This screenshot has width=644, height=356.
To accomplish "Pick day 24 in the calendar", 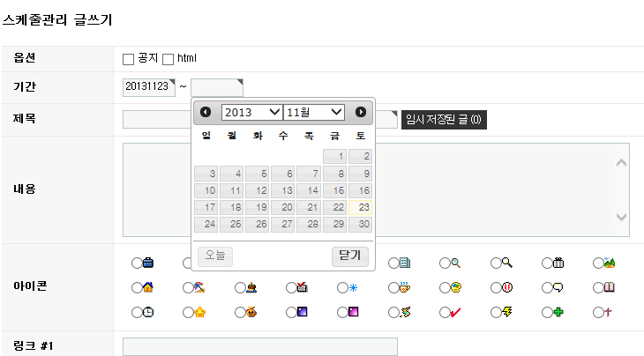I will 206,225.
